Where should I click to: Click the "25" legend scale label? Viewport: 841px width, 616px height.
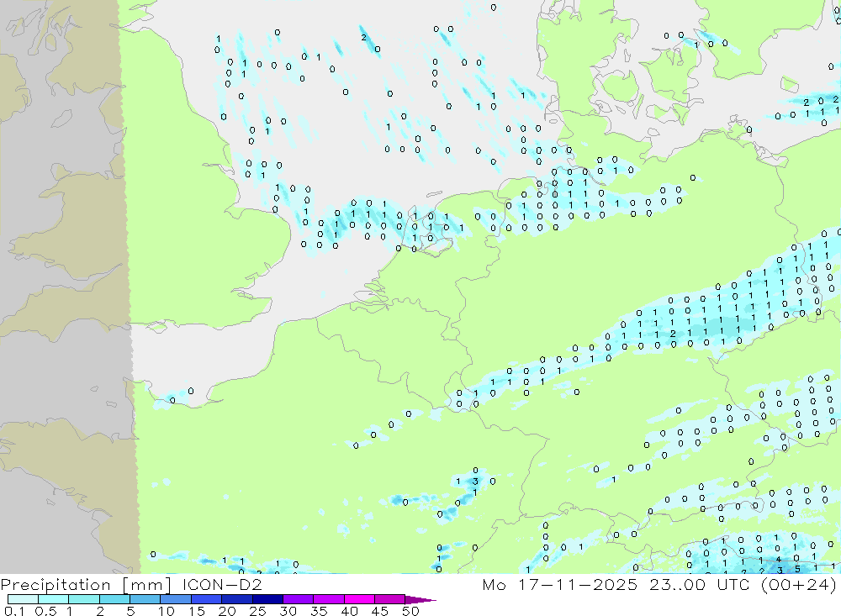pos(257,611)
